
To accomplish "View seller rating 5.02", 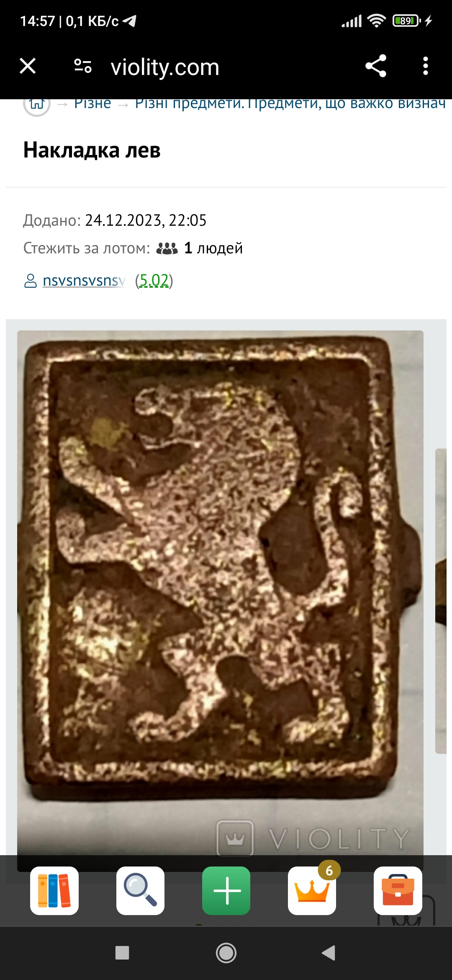I will pyautogui.click(x=154, y=281).
